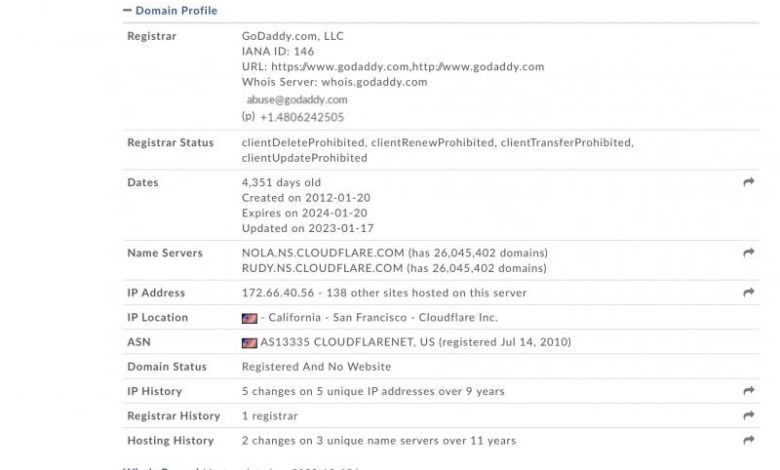Open the arrow icon beside IP Address
The width and height of the screenshot is (780, 470).
pyautogui.click(x=749, y=292)
